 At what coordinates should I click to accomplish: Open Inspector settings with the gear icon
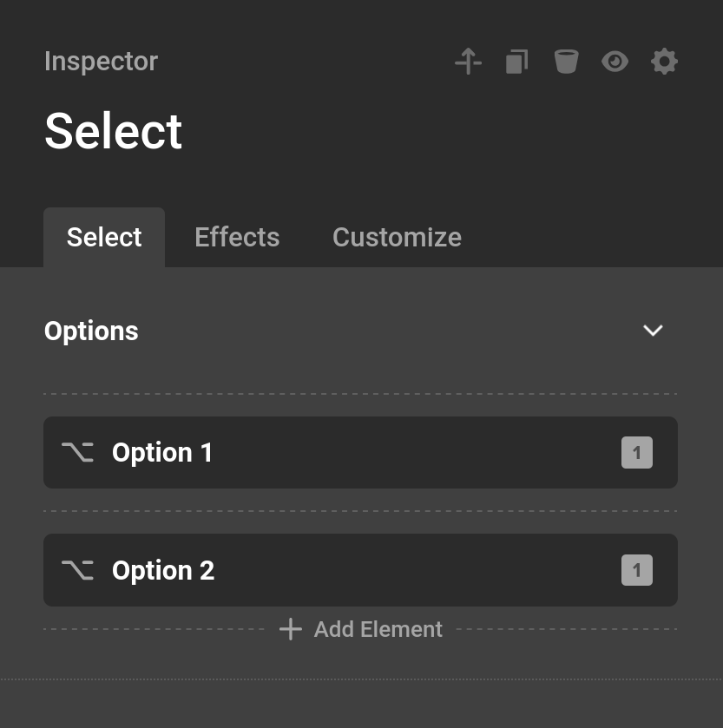[x=664, y=61]
